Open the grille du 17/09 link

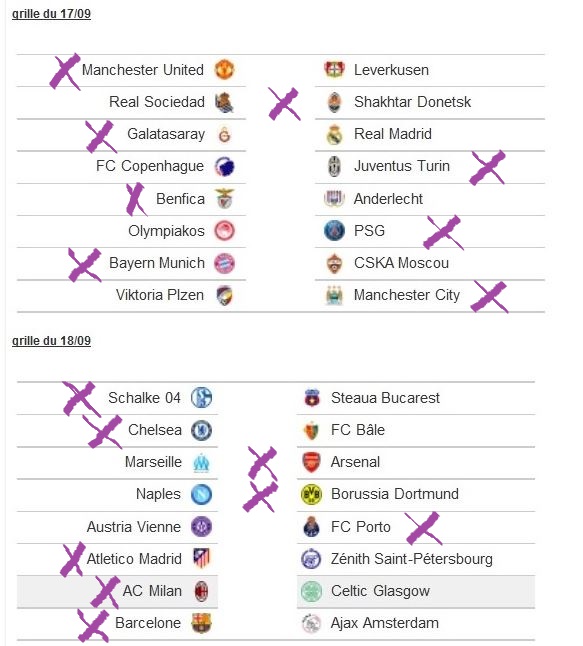pos(51,14)
